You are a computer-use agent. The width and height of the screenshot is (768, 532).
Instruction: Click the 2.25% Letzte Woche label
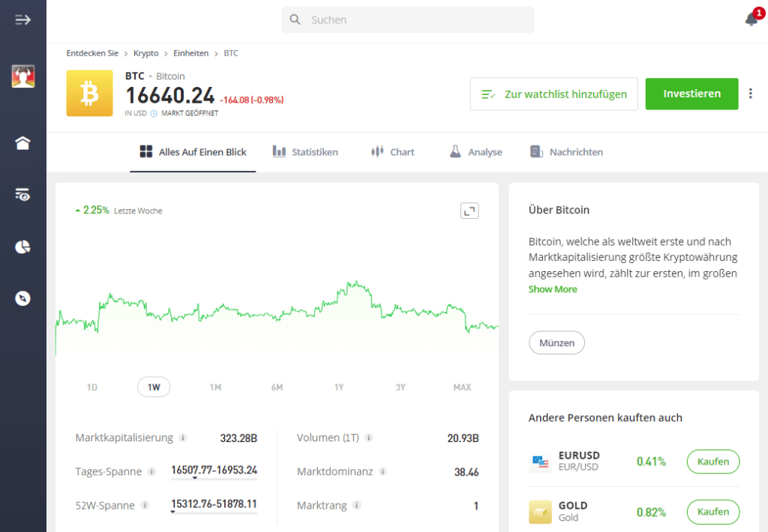click(x=118, y=211)
